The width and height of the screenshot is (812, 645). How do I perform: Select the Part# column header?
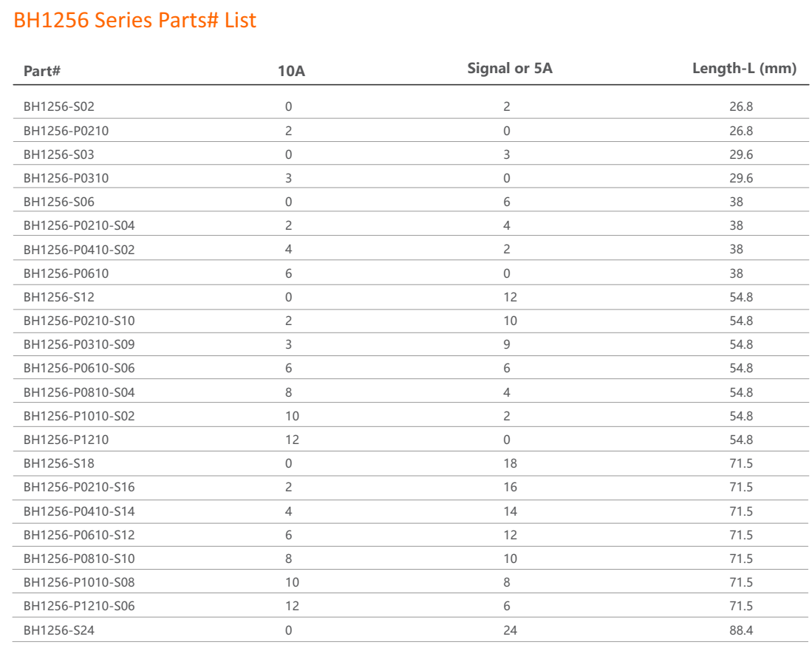tap(41, 71)
